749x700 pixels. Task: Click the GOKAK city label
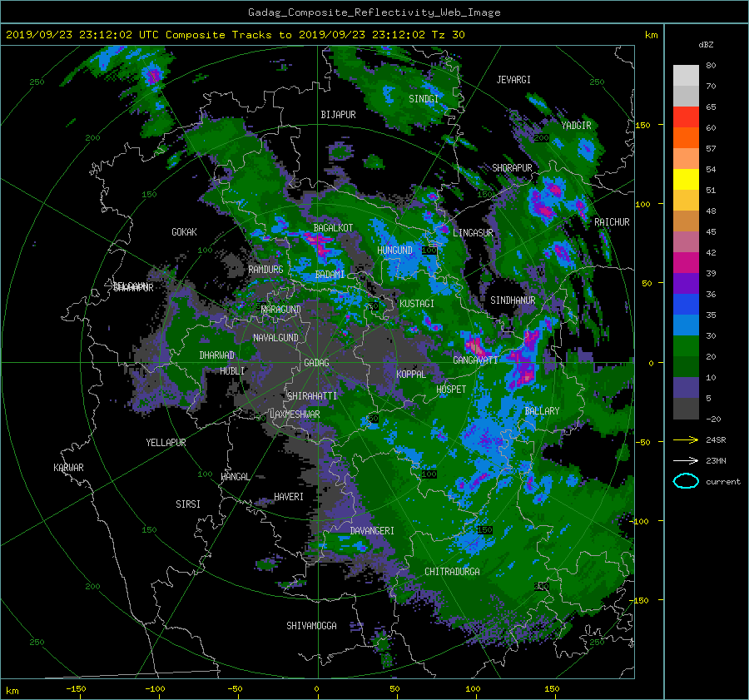(x=185, y=232)
